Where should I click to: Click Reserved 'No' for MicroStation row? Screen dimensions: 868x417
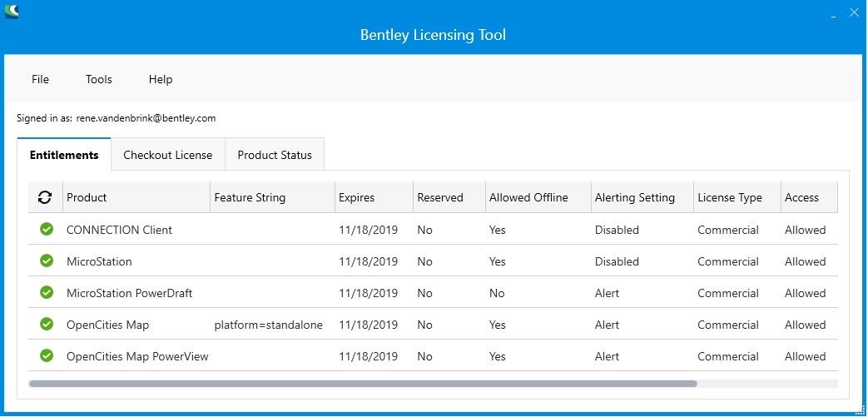pos(424,261)
